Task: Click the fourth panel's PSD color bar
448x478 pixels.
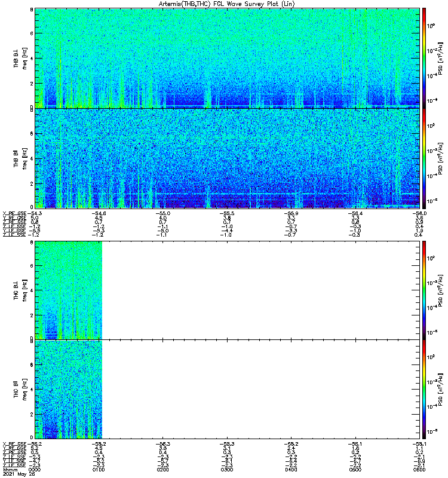Action: [x=424, y=390]
